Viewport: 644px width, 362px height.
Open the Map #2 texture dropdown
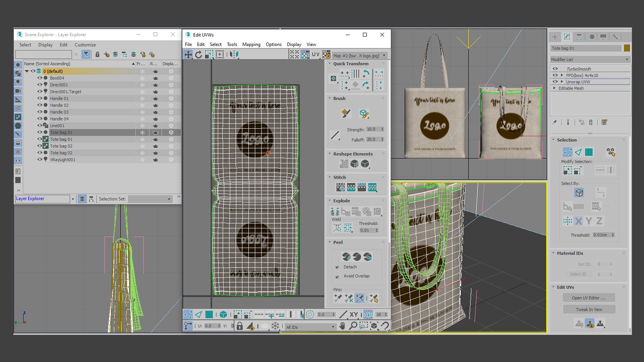[x=360, y=56]
